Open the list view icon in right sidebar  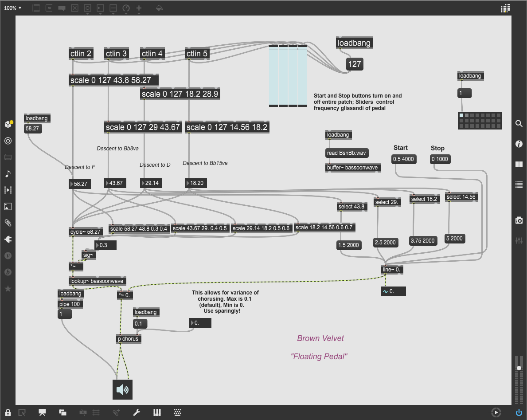pyautogui.click(x=519, y=184)
